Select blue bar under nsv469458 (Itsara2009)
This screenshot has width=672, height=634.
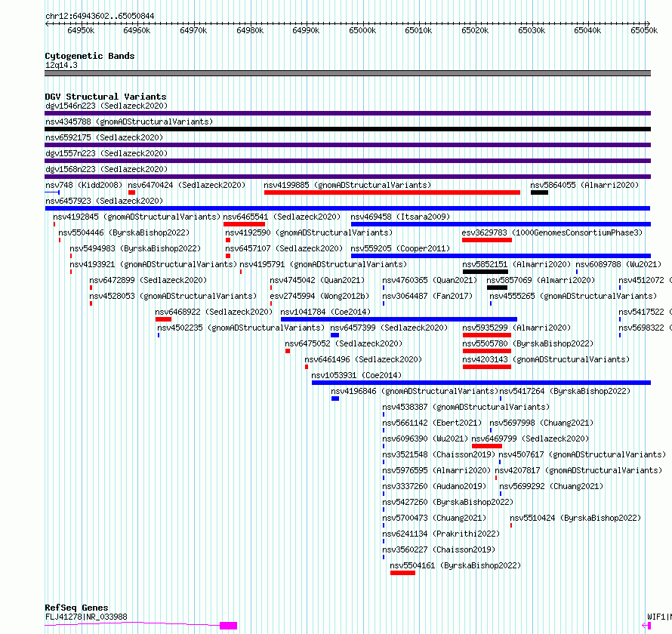(501, 224)
